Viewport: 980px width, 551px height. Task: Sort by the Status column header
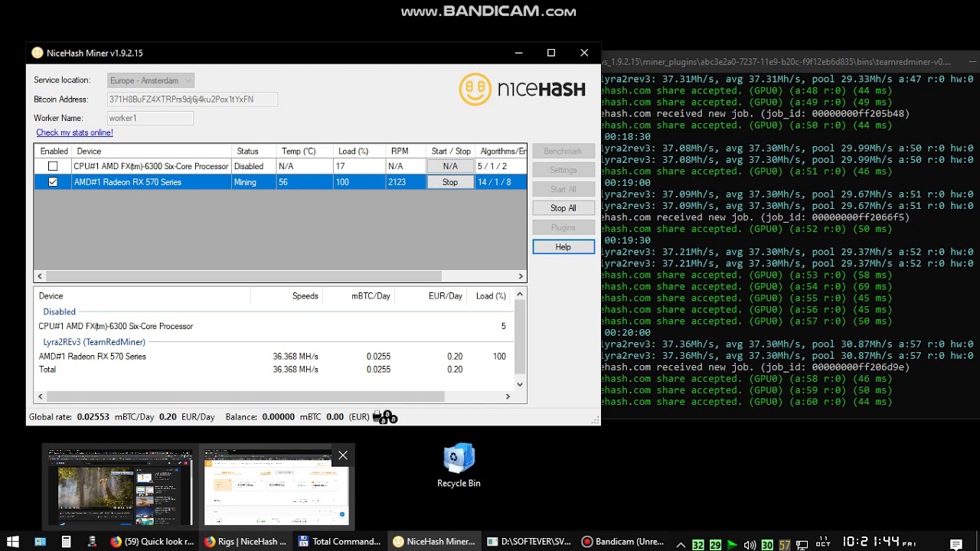(253, 151)
